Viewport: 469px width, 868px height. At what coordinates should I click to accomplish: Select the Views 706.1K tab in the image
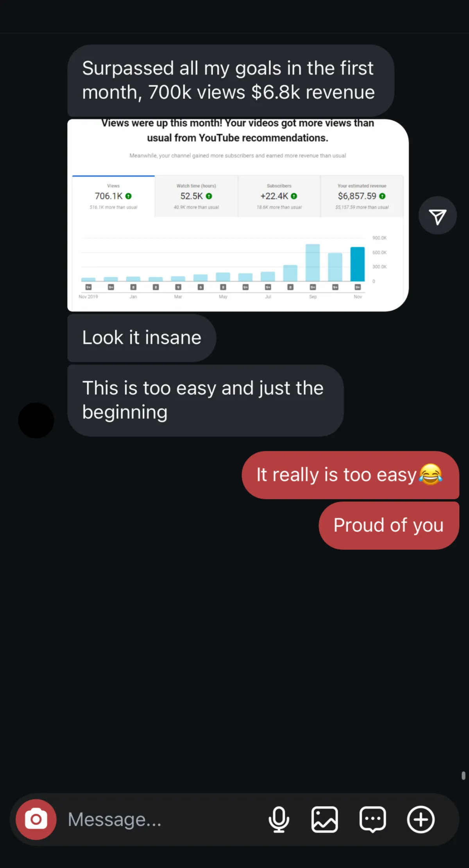tap(113, 196)
